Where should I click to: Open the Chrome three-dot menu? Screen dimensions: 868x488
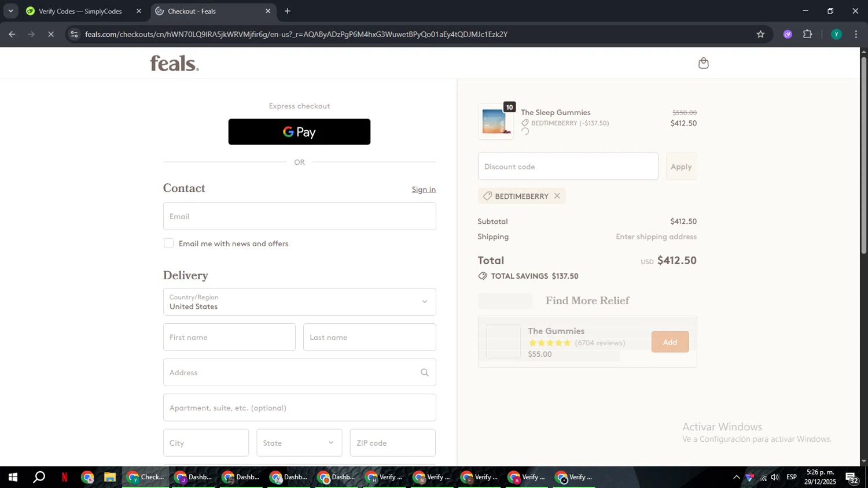(856, 34)
